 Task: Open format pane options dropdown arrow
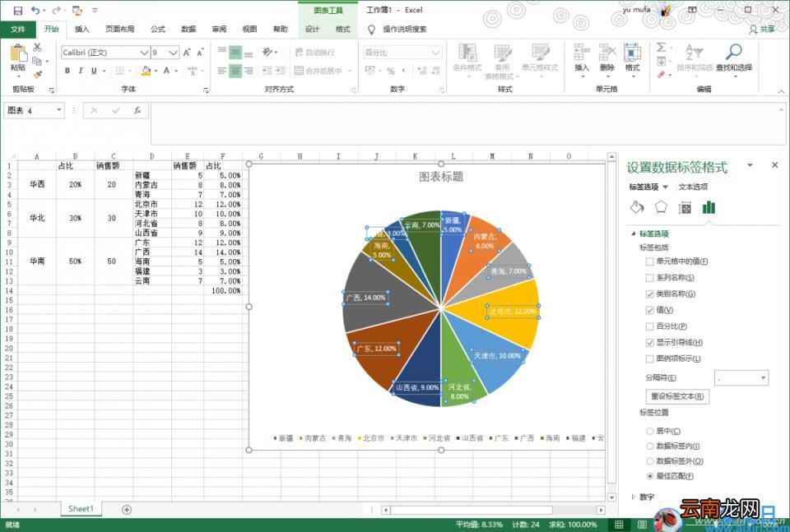(750, 165)
